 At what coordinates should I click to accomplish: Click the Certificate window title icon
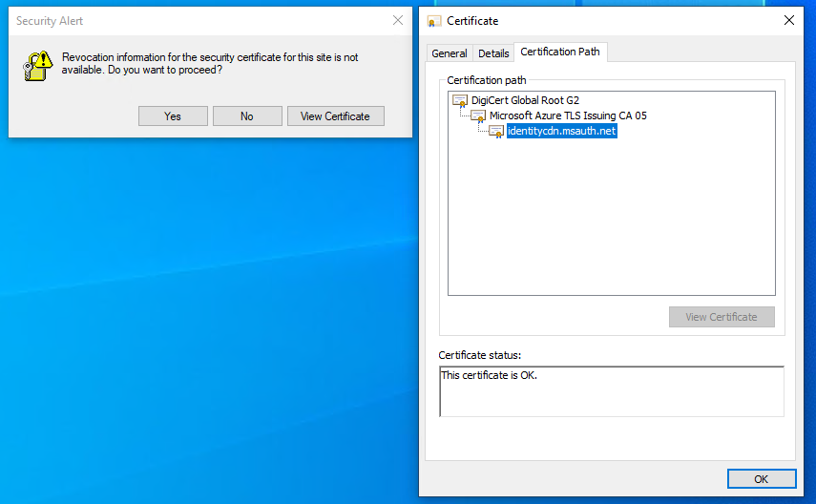click(434, 21)
